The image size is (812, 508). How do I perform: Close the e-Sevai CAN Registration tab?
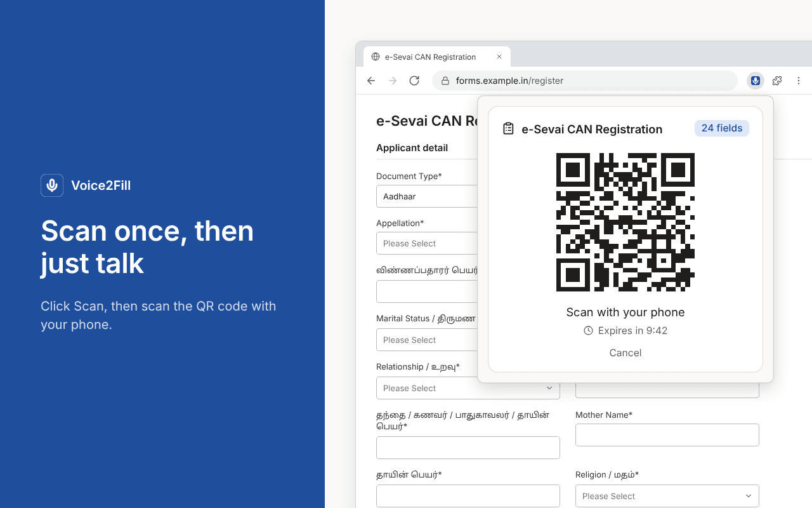click(499, 57)
